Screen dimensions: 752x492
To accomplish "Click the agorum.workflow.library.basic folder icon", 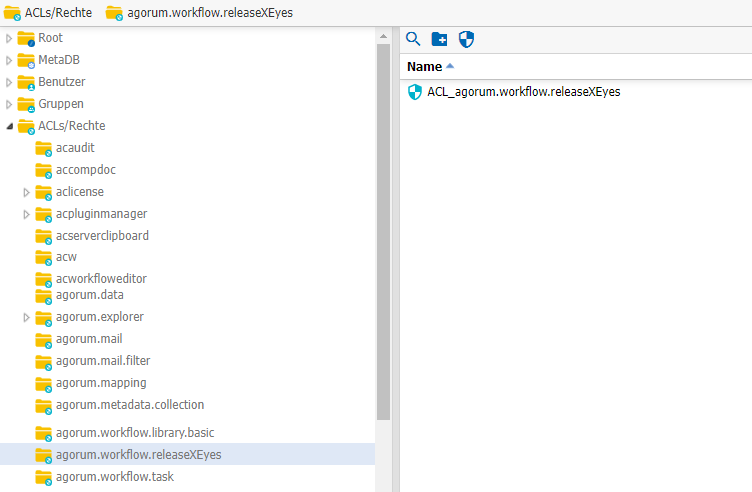I will coord(44,433).
